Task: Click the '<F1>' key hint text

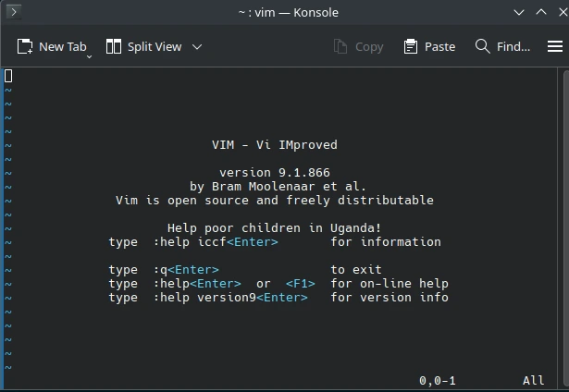Action: tap(301, 284)
